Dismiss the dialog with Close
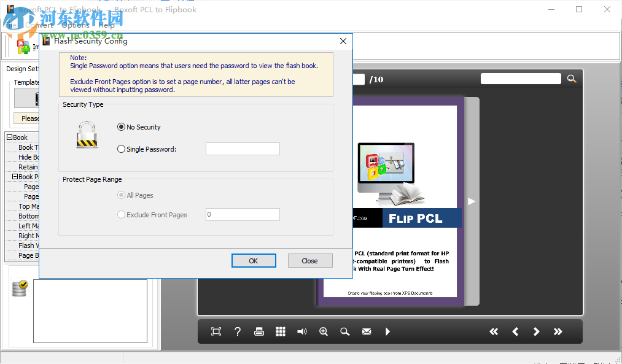This screenshot has width=622, height=364. (310, 260)
